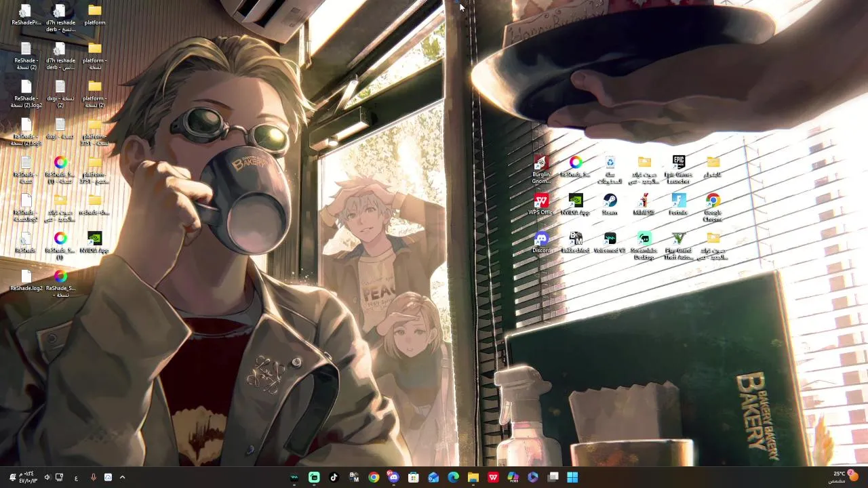Viewport: 868px width, 488px height.
Task: Open Streamlabs from the taskbar
Action: click(314, 477)
